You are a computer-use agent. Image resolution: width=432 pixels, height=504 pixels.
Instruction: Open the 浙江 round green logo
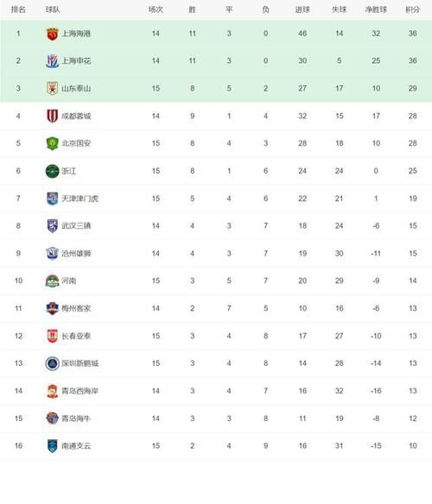pos(52,171)
